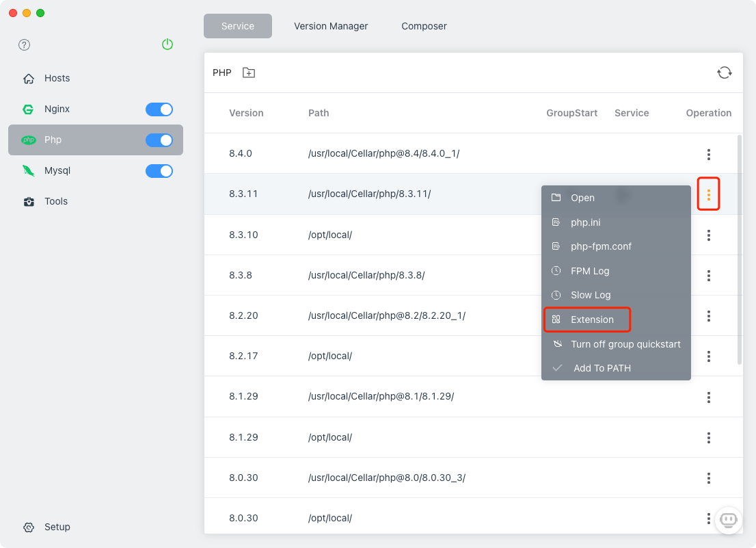Screen dimensions: 756x548
Task: Click version cell 8.3.8
Action: (x=241, y=275)
